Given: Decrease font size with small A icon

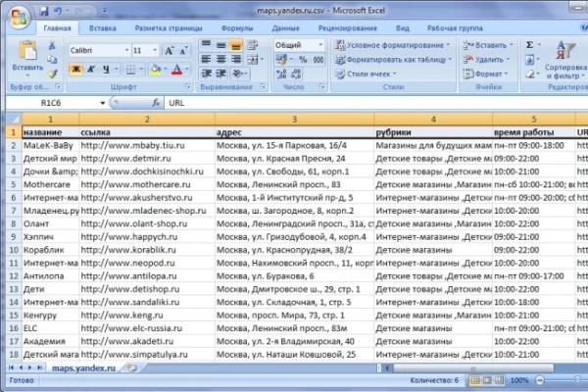Looking at the screenshot, I should coord(183,51).
